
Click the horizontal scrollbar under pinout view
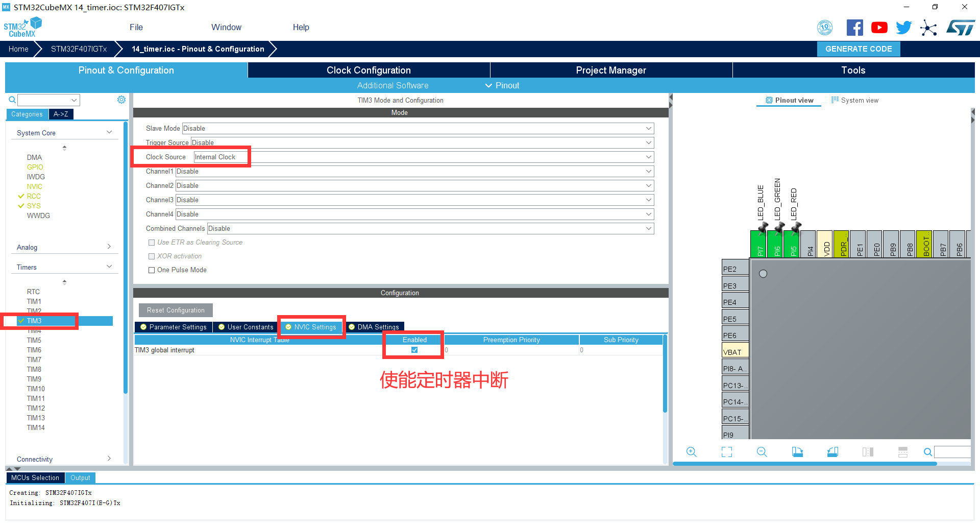(x=804, y=464)
